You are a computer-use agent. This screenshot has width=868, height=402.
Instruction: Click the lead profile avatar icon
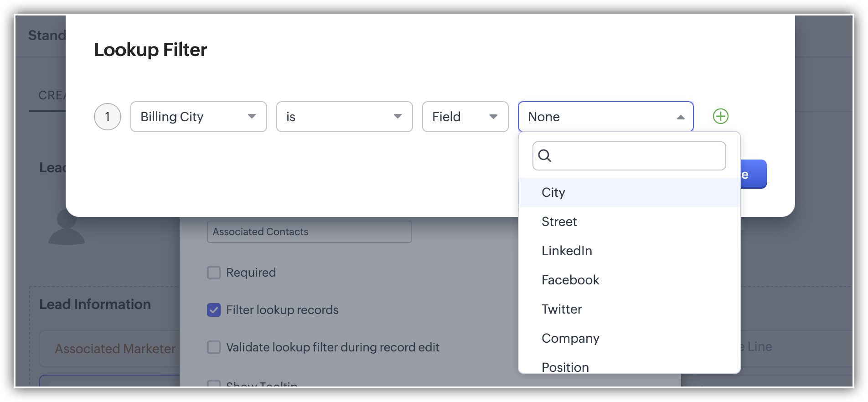pyautogui.click(x=67, y=227)
